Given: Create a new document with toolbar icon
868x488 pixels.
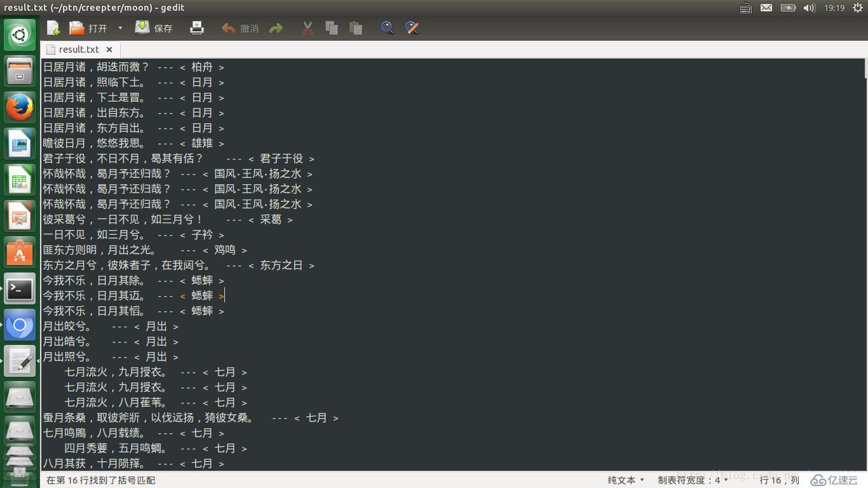Looking at the screenshot, I should [x=53, y=28].
